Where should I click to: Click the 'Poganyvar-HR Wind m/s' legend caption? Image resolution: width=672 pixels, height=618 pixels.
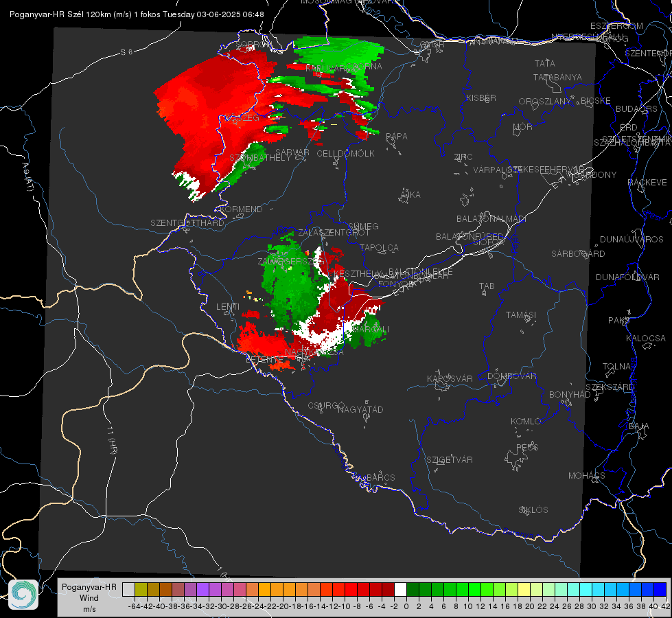pyautogui.click(x=89, y=598)
